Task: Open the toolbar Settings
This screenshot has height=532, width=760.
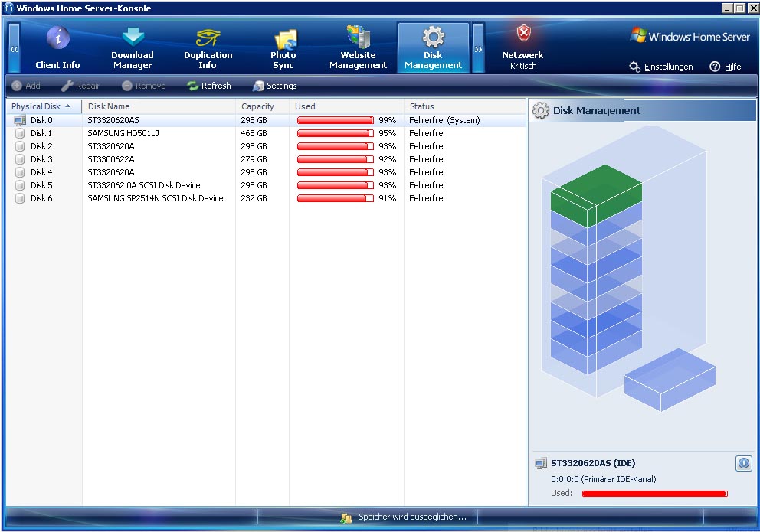Action: click(274, 86)
